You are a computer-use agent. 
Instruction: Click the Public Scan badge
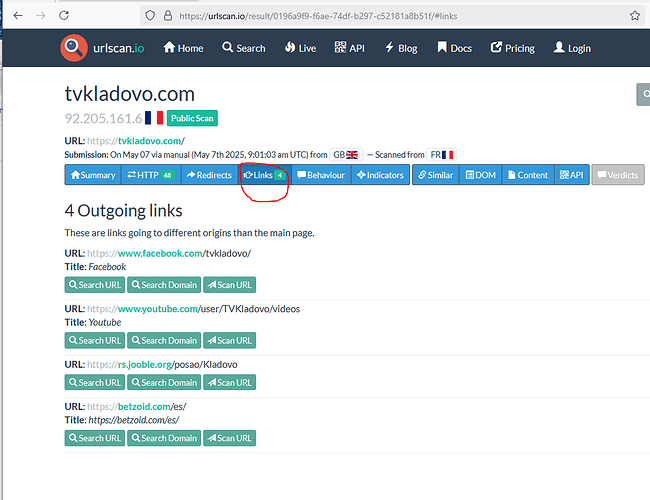tap(192, 118)
